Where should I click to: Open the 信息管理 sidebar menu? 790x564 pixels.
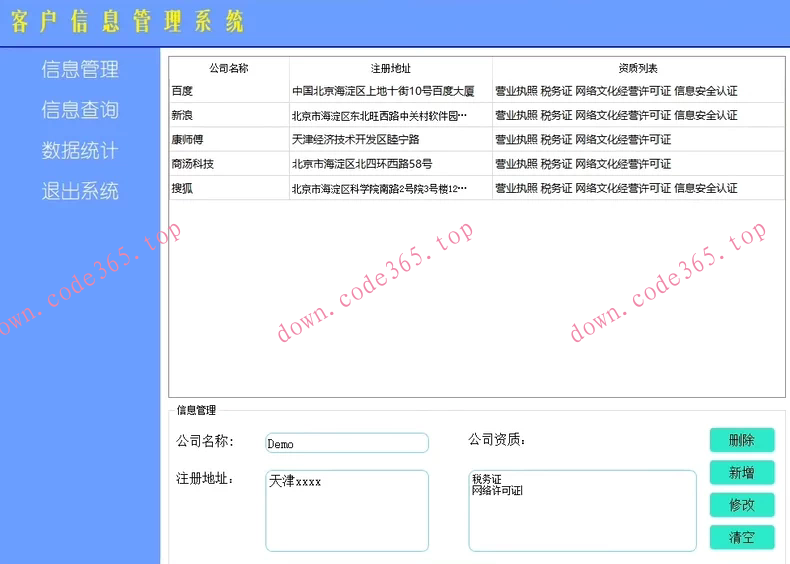point(80,69)
